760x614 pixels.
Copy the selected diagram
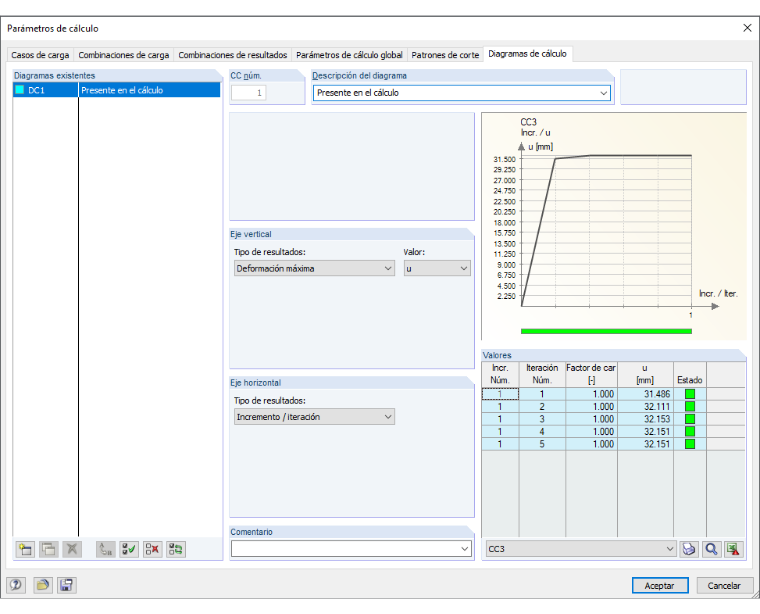click(48, 549)
